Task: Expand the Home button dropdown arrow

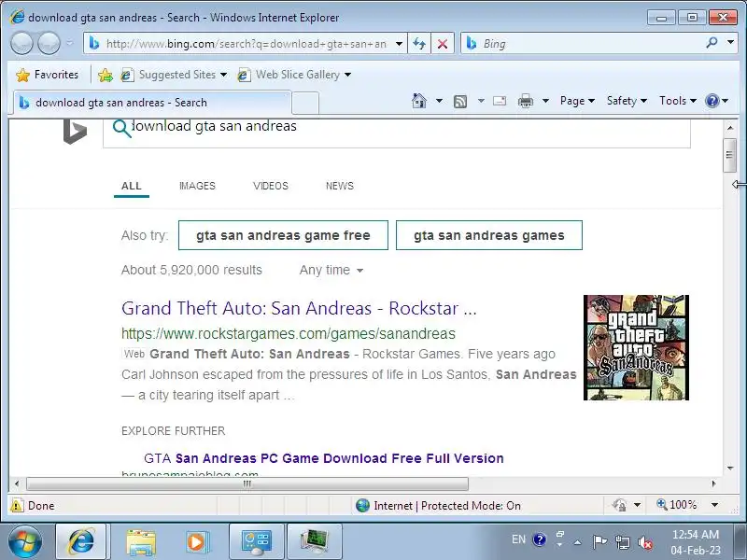Action: click(439, 101)
